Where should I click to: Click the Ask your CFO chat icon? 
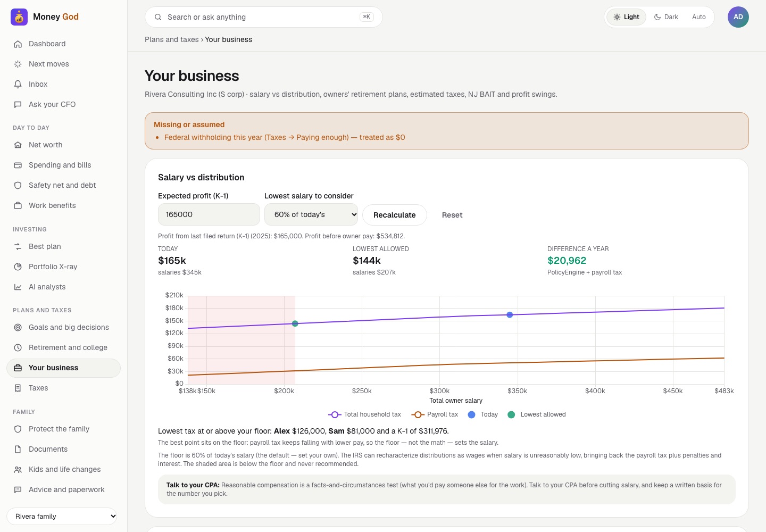[18, 104]
